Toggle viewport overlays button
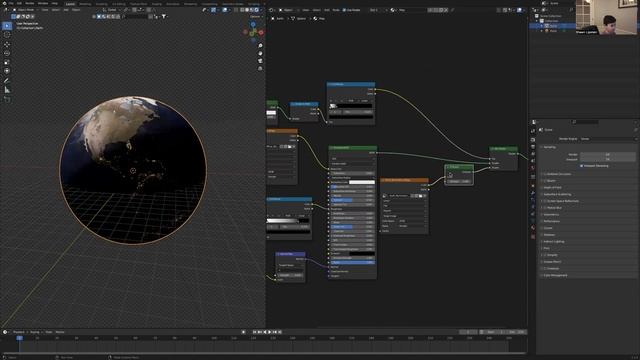The width and height of the screenshot is (640, 360). pos(224,10)
